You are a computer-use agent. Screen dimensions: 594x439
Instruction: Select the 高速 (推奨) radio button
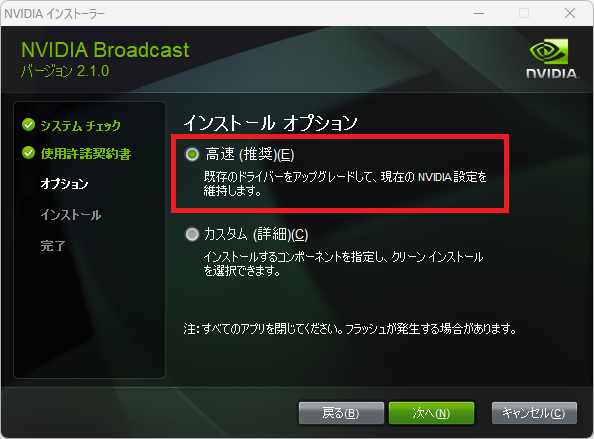192,154
